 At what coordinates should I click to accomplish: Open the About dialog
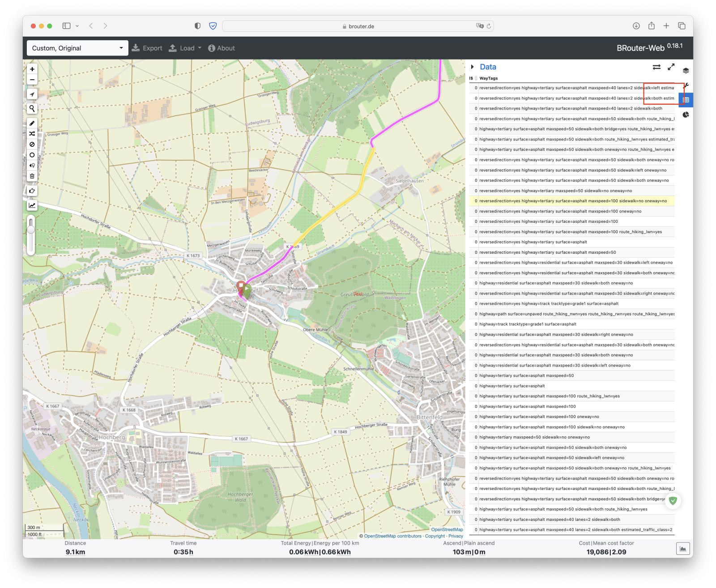pyautogui.click(x=222, y=48)
